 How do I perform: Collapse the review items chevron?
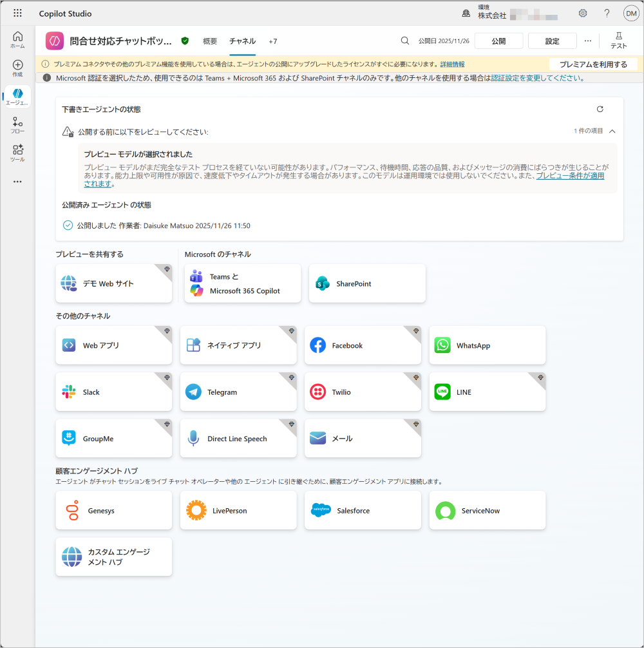click(x=612, y=131)
